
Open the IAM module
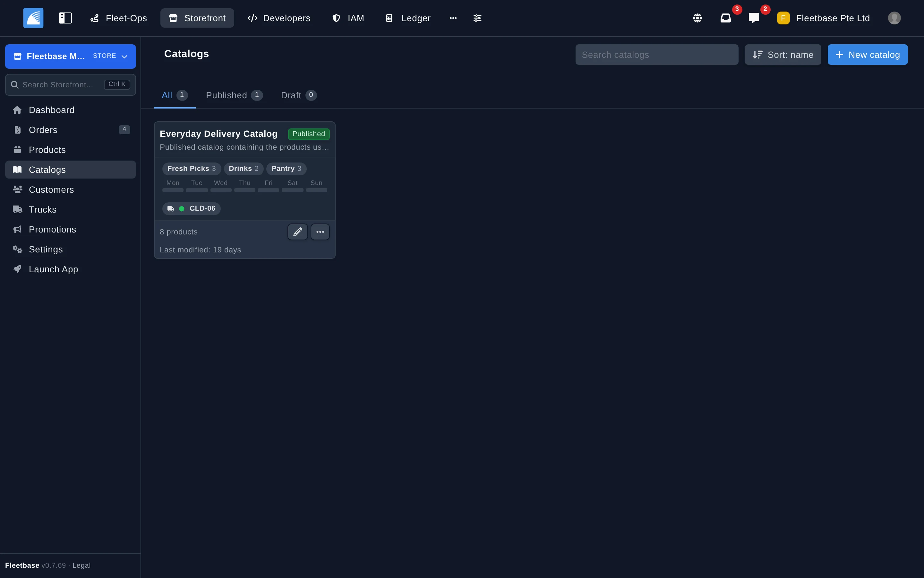point(348,18)
